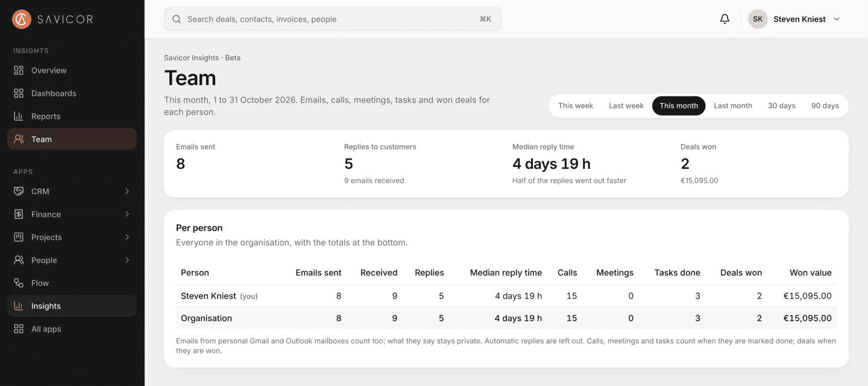Image resolution: width=868 pixels, height=386 pixels.
Task: Click the Insights chart icon
Action: coord(19,306)
